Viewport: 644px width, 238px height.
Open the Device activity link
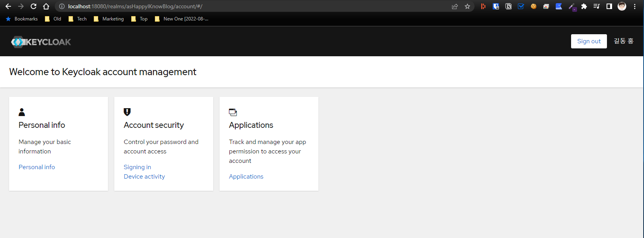pyautogui.click(x=144, y=177)
